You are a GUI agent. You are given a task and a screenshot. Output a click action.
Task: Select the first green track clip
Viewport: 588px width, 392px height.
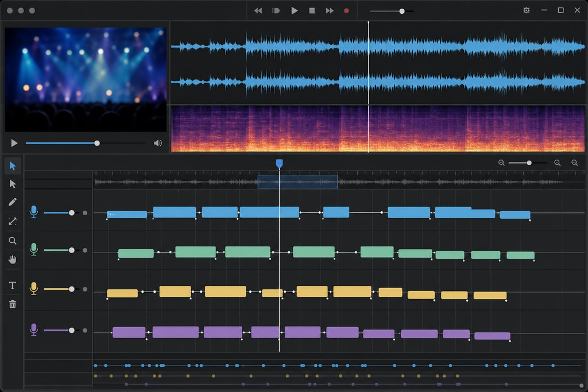tap(136, 253)
